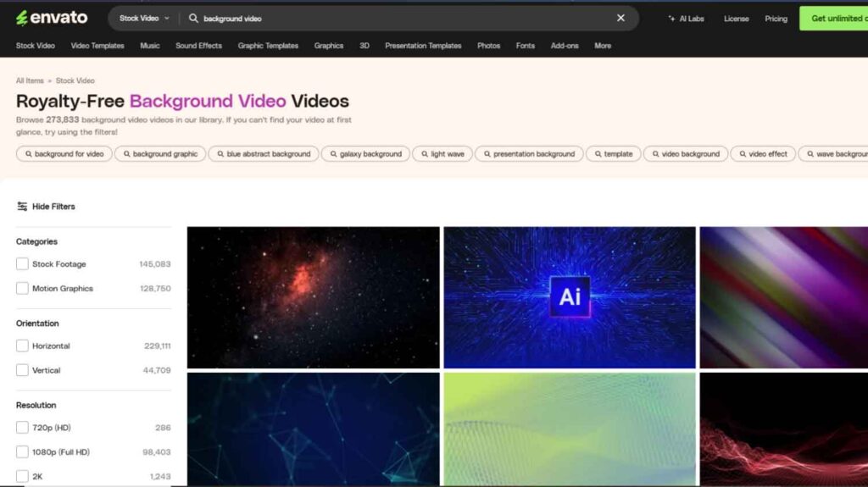Select the 'presentation background' search chip
The height and width of the screenshot is (487, 868).
click(529, 154)
